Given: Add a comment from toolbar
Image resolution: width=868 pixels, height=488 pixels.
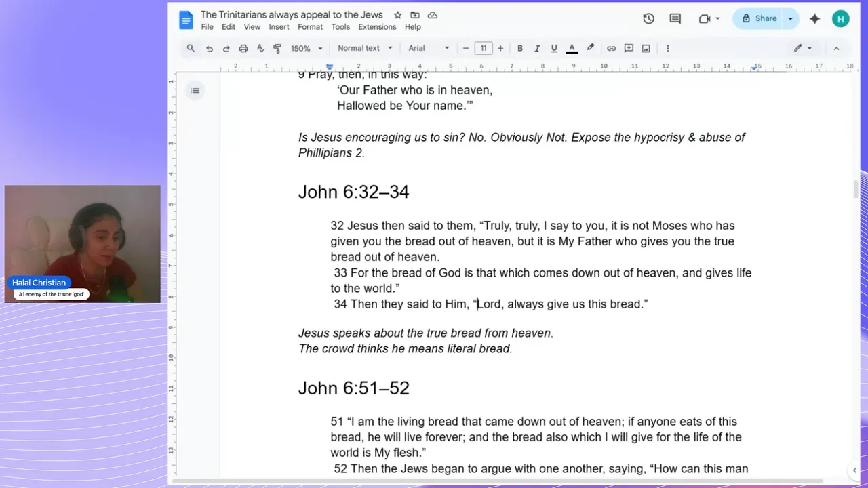Looking at the screenshot, I should click(629, 48).
